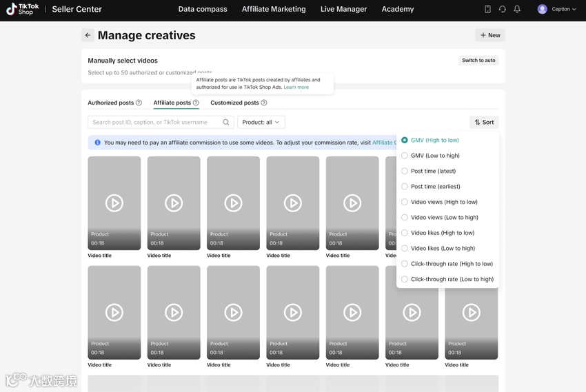
Task: Click the search magnifier icon
Action: [225, 122]
